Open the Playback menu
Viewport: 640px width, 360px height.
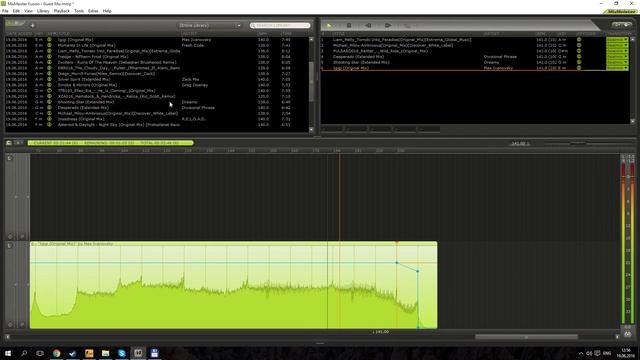pyautogui.click(x=62, y=11)
